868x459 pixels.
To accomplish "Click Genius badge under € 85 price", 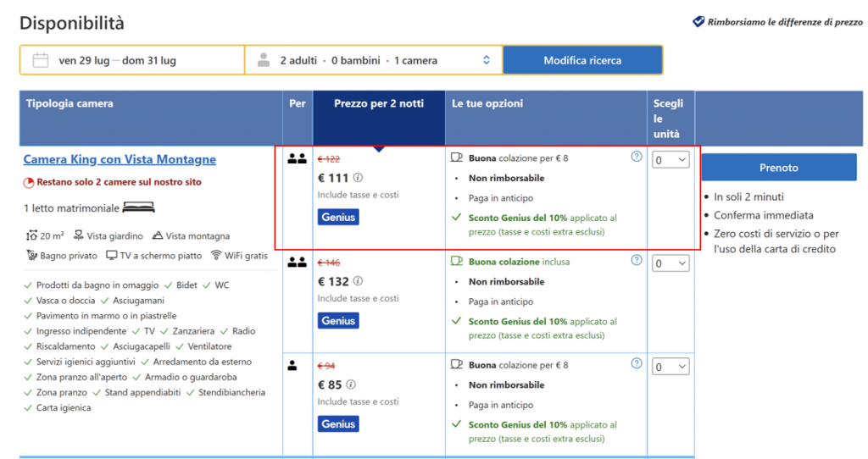I will click(x=338, y=423).
